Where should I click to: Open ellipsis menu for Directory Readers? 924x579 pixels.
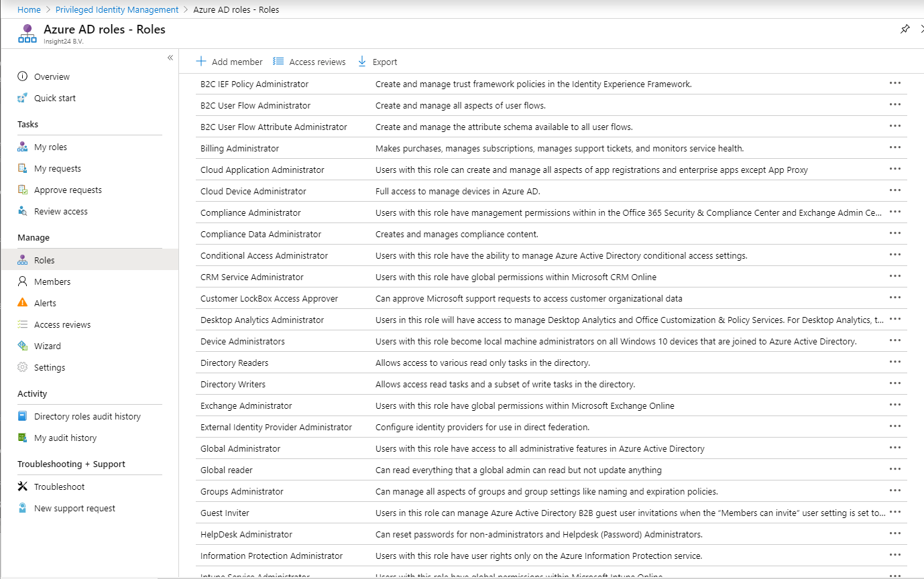pyautogui.click(x=894, y=362)
